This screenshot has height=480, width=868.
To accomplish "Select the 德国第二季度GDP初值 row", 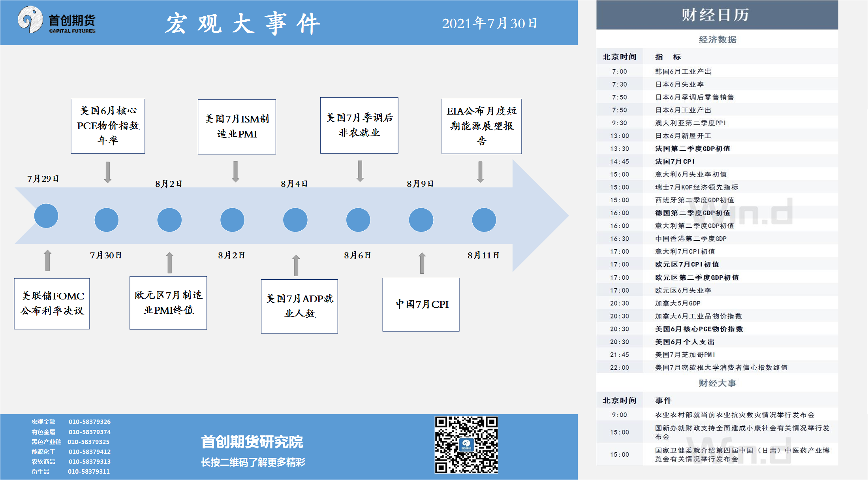I will [717, 213].
